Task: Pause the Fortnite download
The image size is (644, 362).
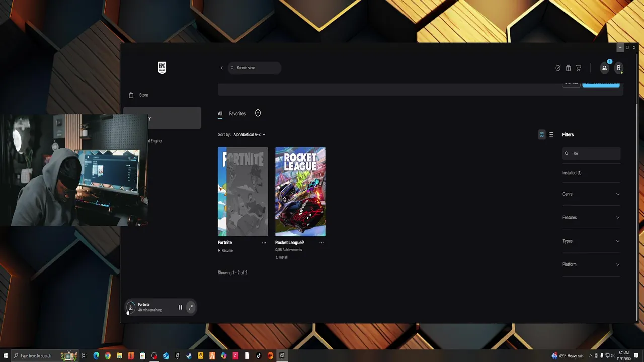Action: point(180,307)
